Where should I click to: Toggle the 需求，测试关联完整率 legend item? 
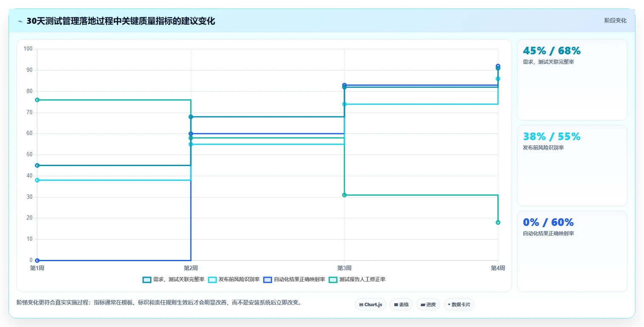point(173,279)
